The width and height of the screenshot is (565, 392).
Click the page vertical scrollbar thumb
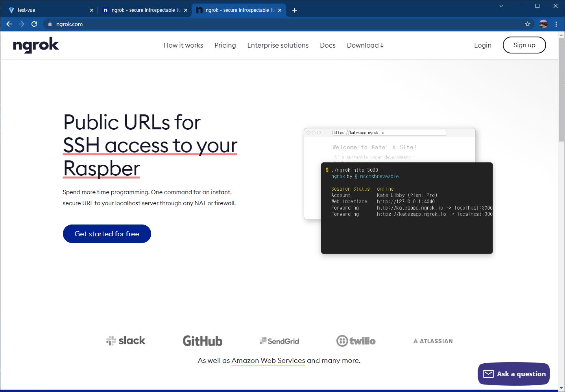click(x=561, y=90)
